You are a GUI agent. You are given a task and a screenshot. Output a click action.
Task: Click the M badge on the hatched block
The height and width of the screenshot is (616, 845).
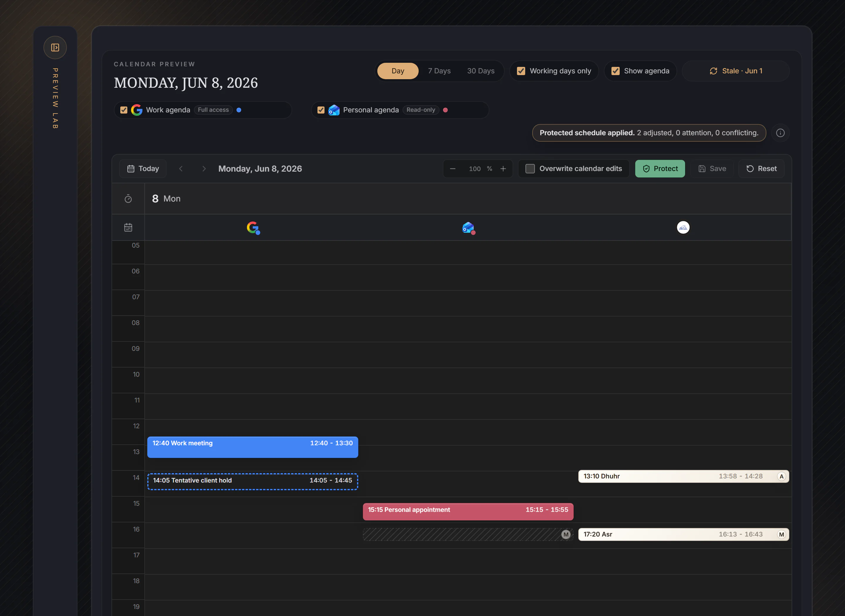point(566,534)
